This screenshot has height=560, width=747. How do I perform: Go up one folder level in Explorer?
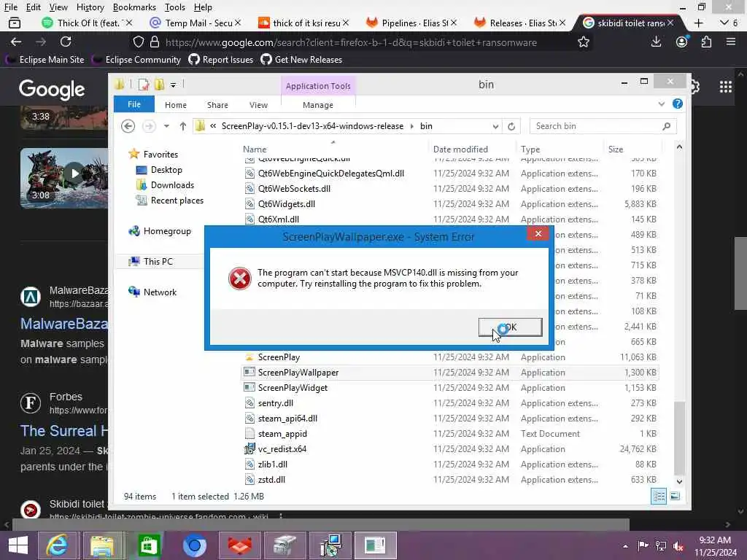click(x=183, y=126)
